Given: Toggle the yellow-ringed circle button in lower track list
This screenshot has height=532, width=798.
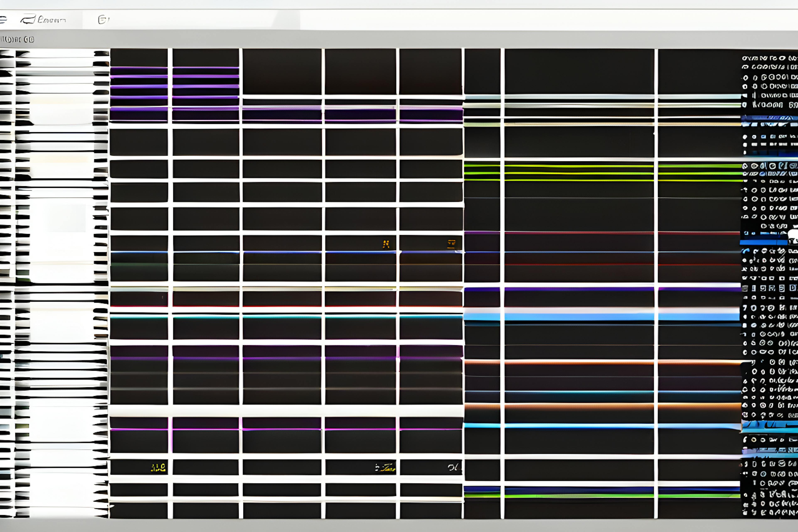Looking at the screenshot, I should pos(754,440).
